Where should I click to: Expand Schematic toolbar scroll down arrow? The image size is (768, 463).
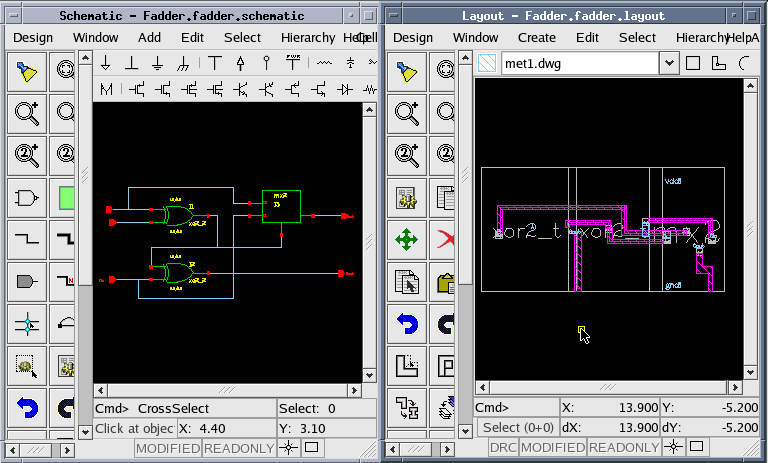85,431
